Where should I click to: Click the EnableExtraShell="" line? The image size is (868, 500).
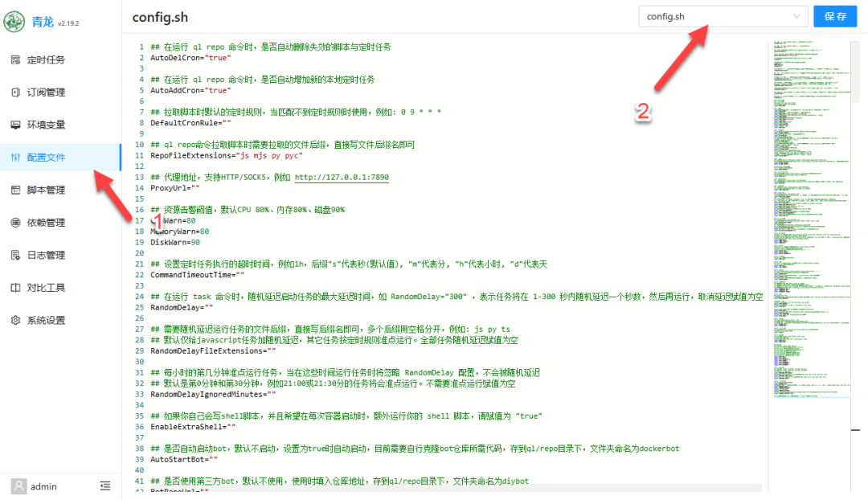tap(193, 427)
